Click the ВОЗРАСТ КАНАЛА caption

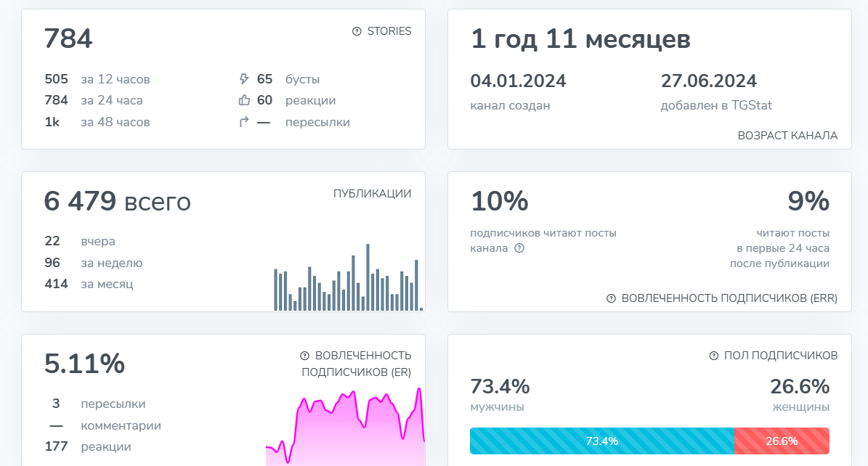787,136
